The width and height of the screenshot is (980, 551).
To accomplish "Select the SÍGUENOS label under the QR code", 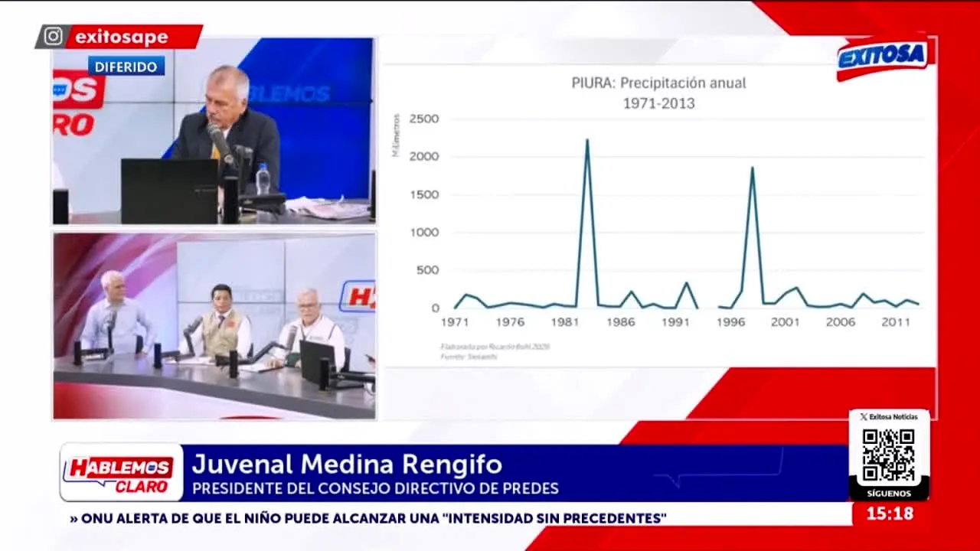I will (x=889, y=493).
